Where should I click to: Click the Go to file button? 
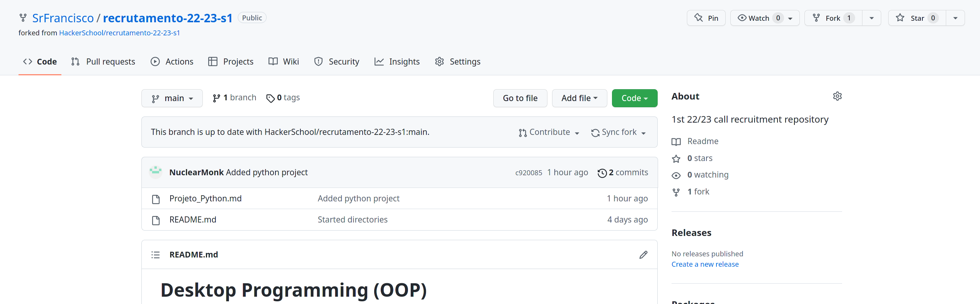pyautogui.click(x=520, y=98)
